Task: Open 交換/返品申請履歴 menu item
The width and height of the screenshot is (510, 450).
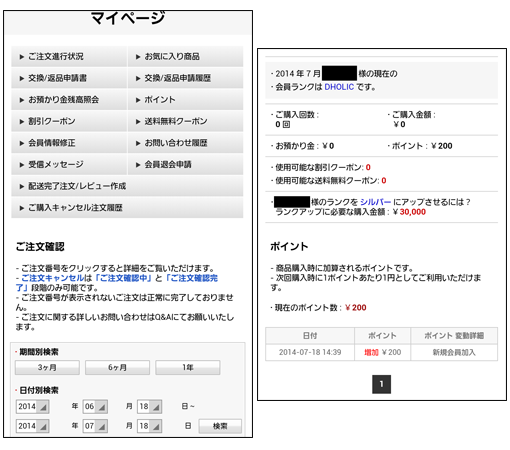Action: [x=185, y=78]
